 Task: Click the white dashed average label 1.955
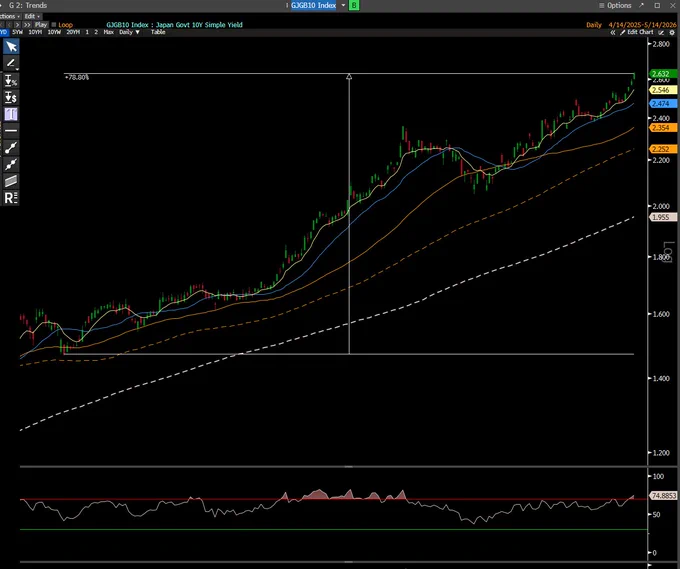(663, 217)
